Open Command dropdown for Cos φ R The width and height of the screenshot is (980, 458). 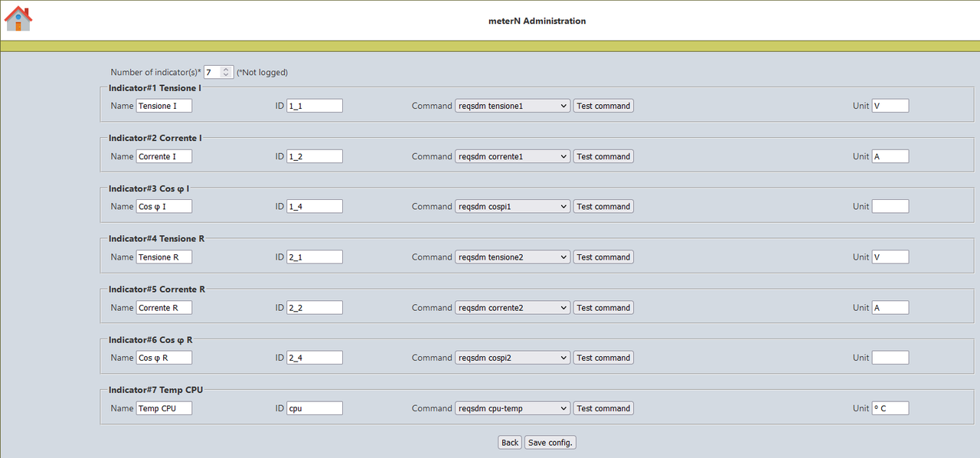click(513, 358)
